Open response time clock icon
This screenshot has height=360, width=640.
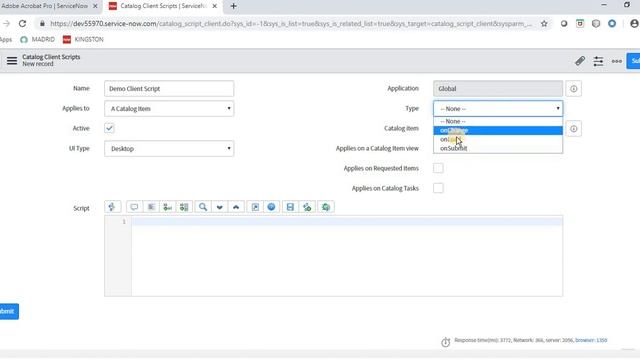445,342
